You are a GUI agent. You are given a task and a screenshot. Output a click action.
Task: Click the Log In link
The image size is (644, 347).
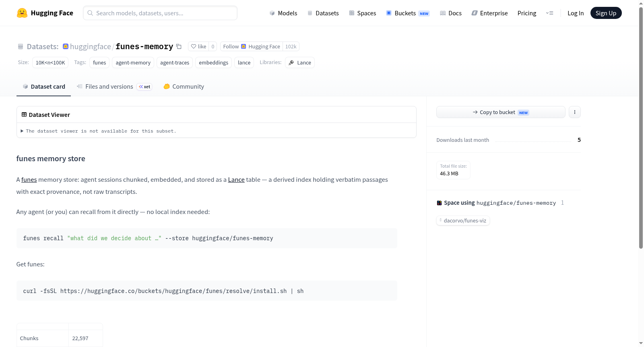[576, 13]
